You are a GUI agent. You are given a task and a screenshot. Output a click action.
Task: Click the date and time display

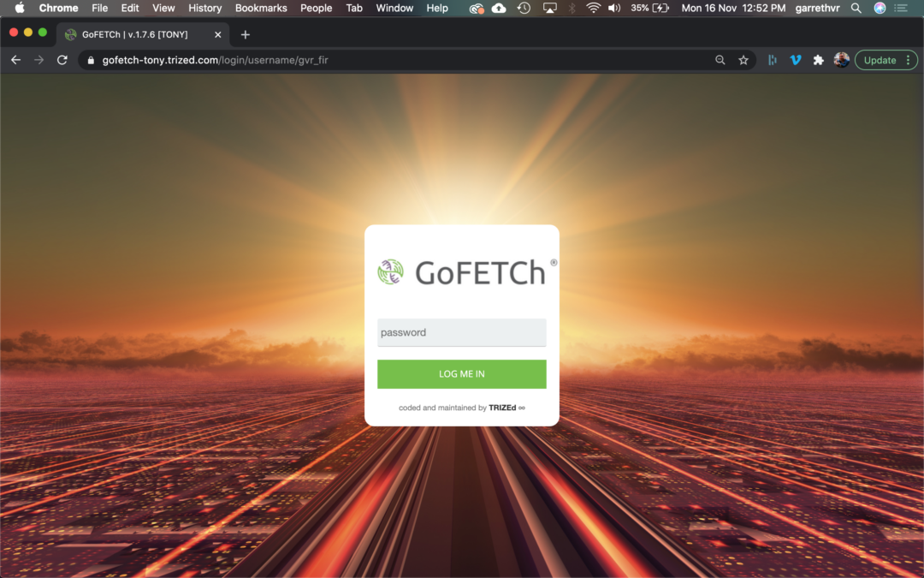click(733, 9)
